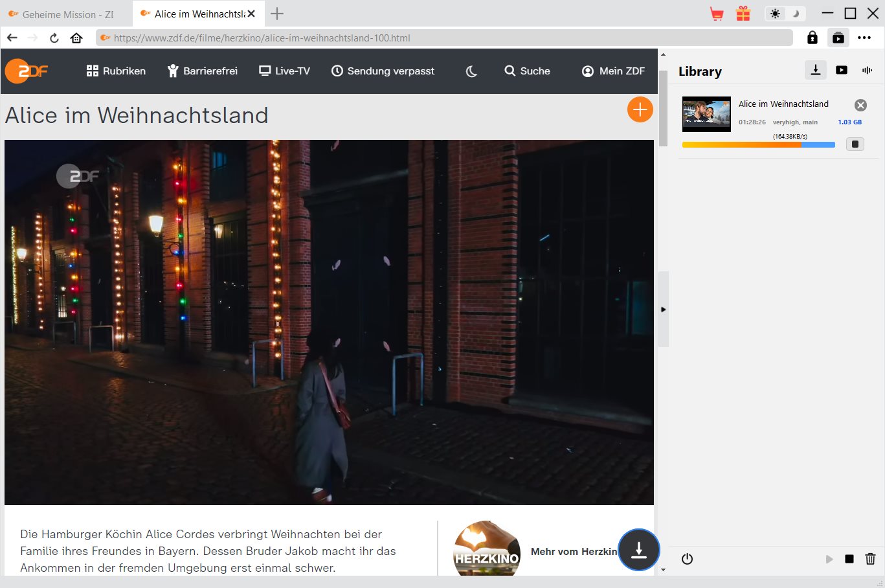Image resolution: width=885 pixels, height=588 pixels.
Task: Switch to Geheime Mission tab
Action: pos(65,14)
